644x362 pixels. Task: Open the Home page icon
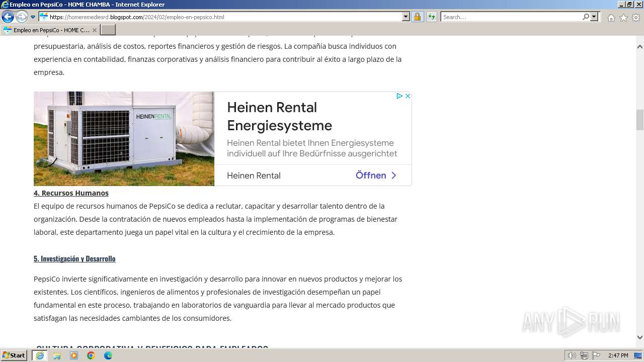tap(611, 18)
